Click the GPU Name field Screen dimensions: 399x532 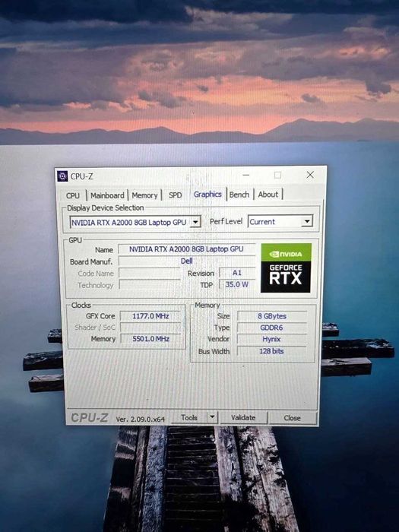pyautogui.click(x=186, y=249)
